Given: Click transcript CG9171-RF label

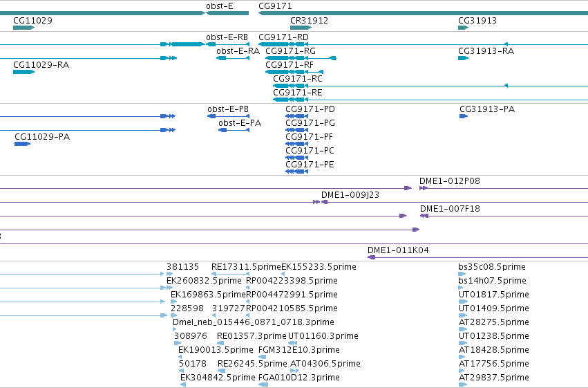Looking at the screenshot, I should 290,65.
